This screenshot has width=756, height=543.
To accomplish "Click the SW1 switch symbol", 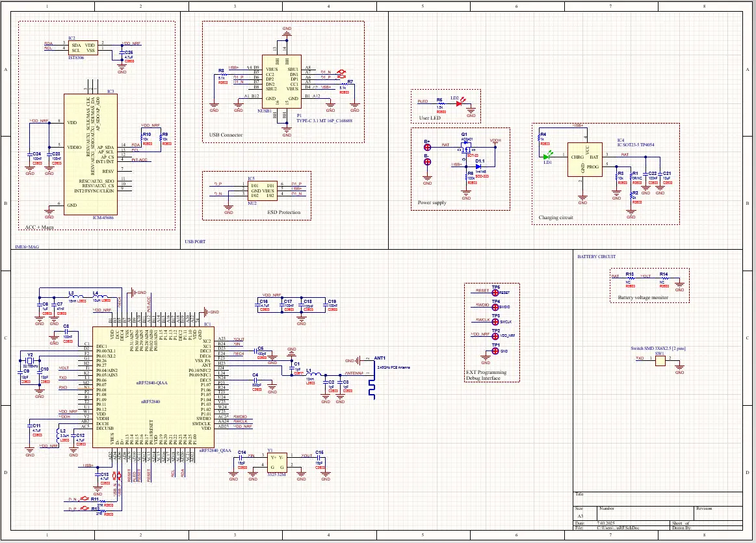I will [x=660, y=360].
